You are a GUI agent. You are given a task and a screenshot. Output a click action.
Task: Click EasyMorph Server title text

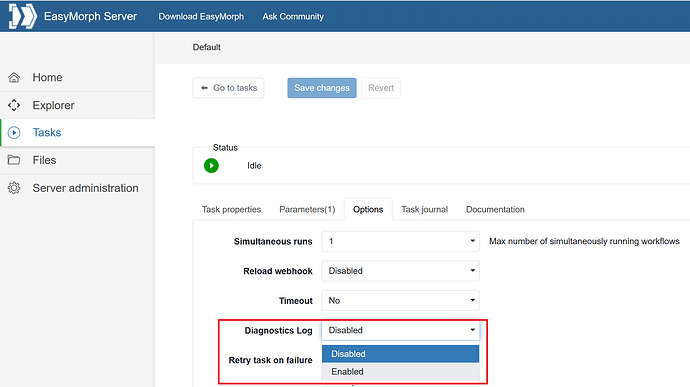(x=90, y=16)
